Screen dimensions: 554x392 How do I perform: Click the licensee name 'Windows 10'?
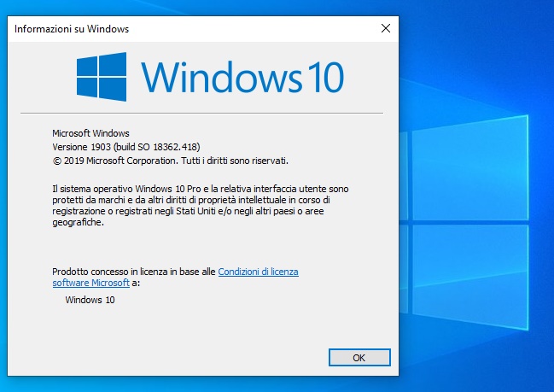pyautogui.click(x=90, y=300)
